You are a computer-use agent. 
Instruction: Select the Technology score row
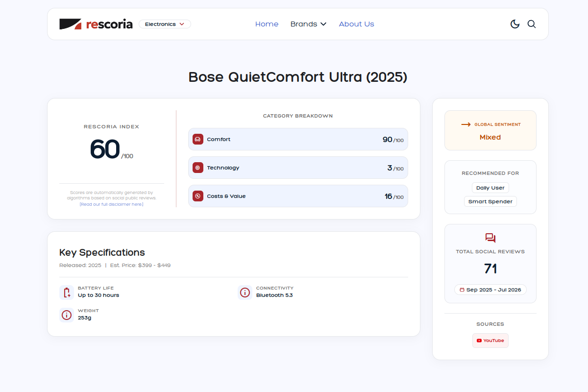[298, 168]
